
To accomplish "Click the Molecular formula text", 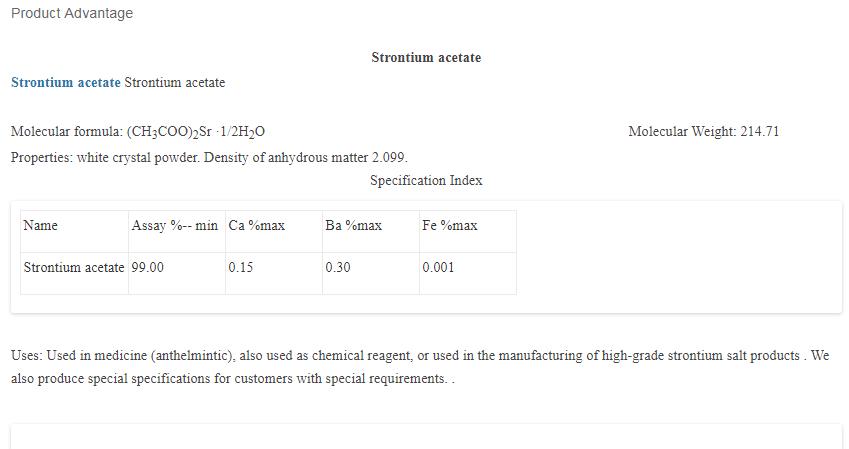I will 138,132.
